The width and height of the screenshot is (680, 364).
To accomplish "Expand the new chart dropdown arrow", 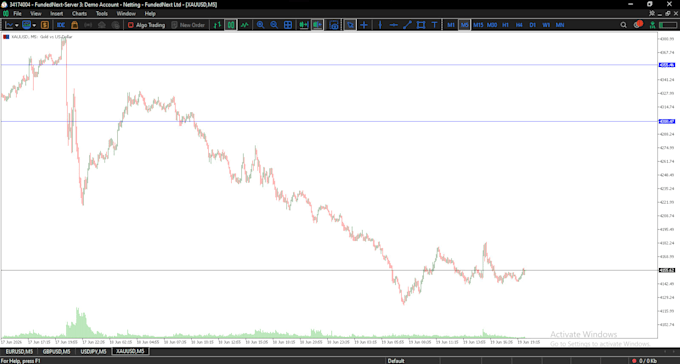I will pyautogui.click(x=17, y=26).
